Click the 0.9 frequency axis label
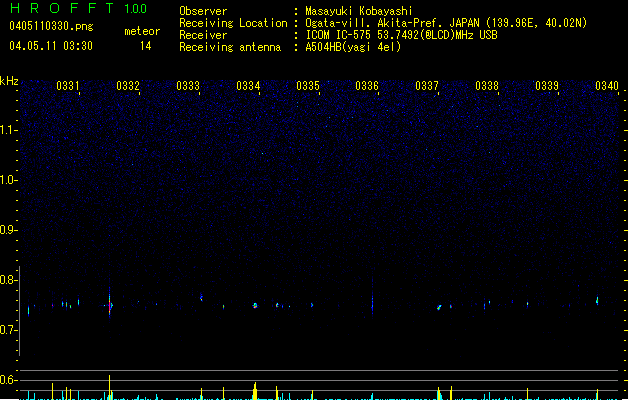 8,230
